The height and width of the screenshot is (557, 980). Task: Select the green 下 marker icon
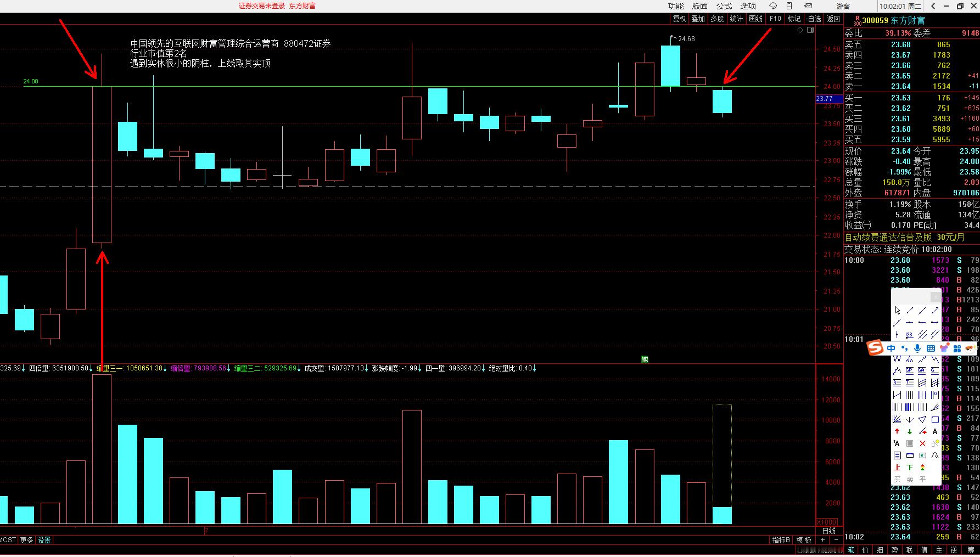click(x=909, y=467)
